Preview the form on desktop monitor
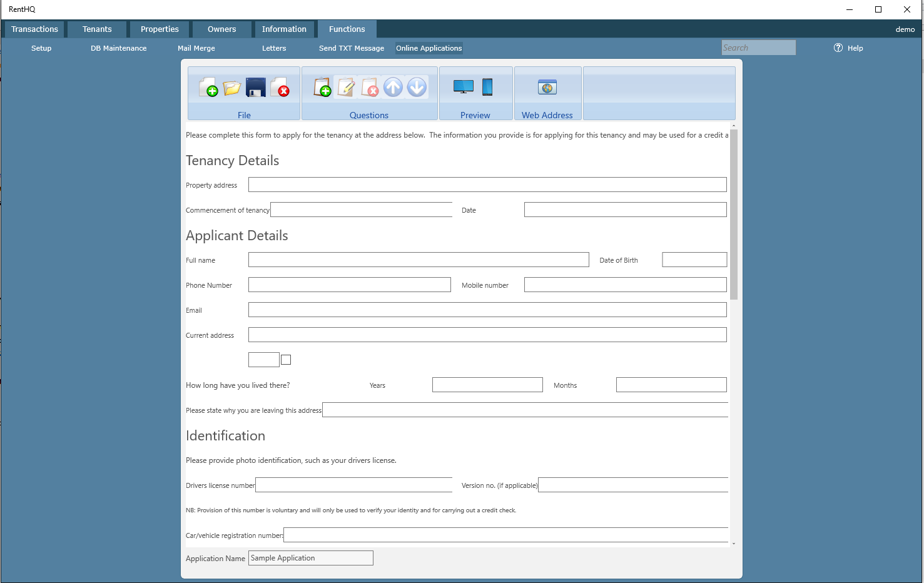This screenshot has width=924, height=583. pos(464,88)
